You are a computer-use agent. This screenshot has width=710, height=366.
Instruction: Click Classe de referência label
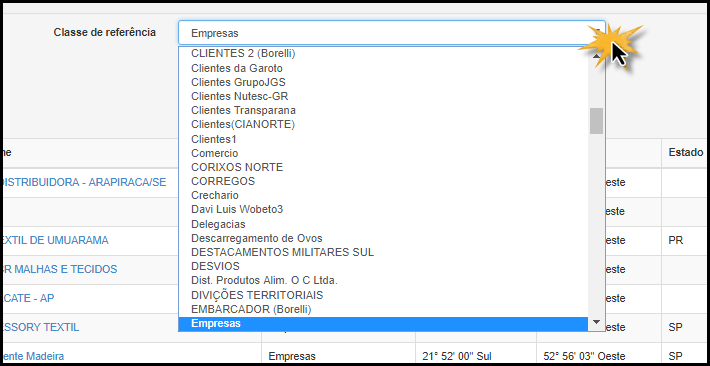pos(105,32)
